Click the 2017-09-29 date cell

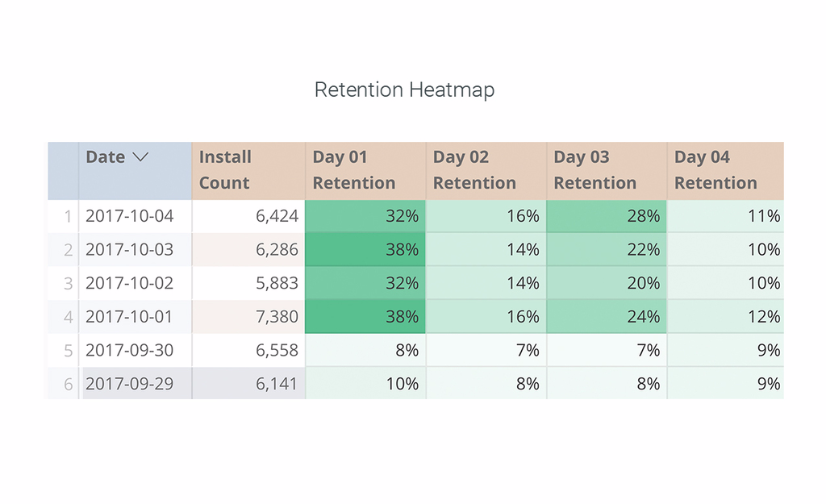click(130, 384)
